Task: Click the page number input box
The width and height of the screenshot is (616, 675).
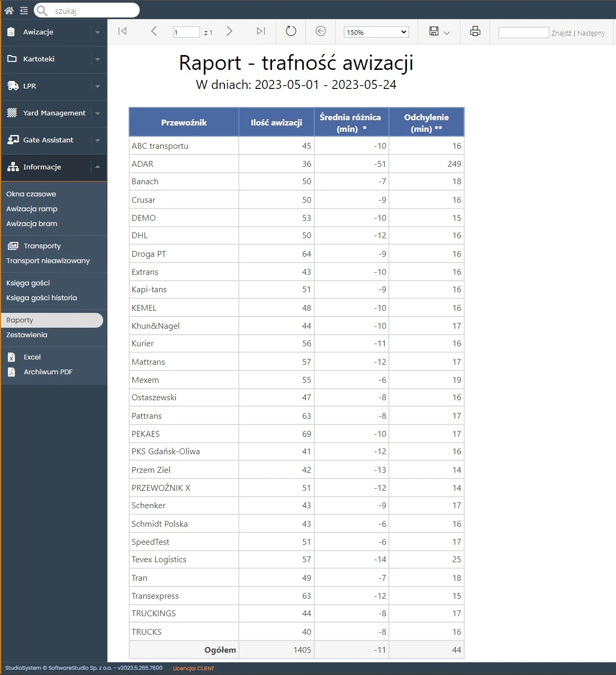Action: [186, 32]
